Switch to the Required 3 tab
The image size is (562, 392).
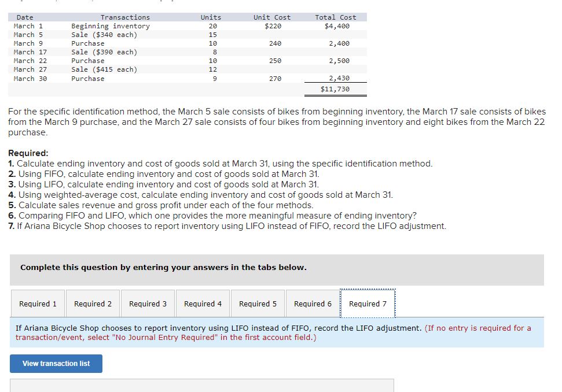[148, 304]
